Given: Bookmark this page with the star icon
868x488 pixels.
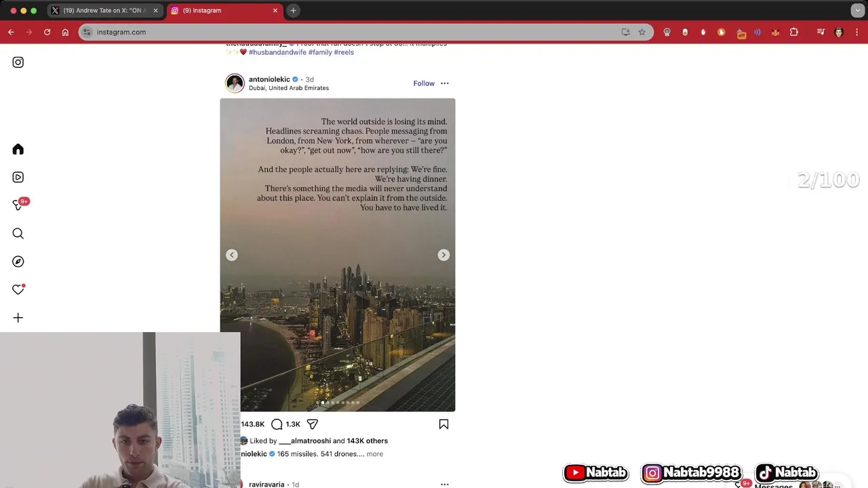Looking at the screenshot, I should point(642,32).
